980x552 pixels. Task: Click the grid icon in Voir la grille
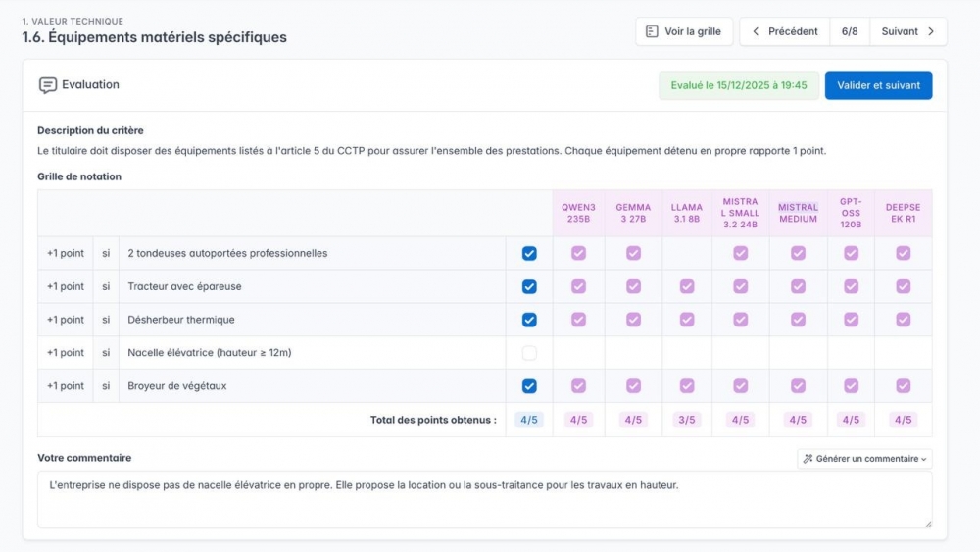tap(652, 31)
